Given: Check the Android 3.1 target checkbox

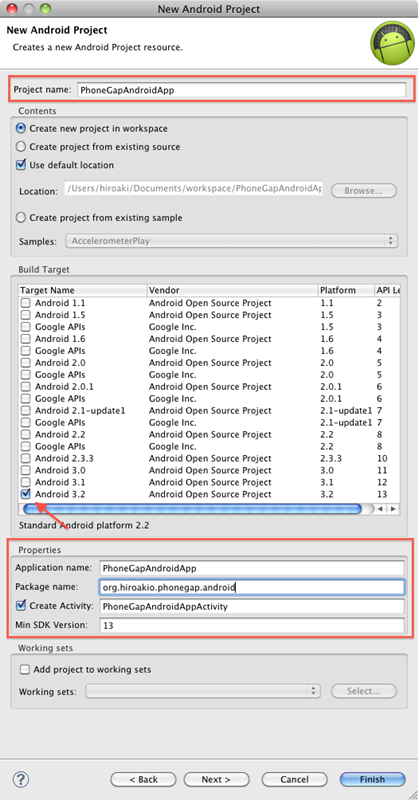Looking at the screenshot, I should point(25,482).
